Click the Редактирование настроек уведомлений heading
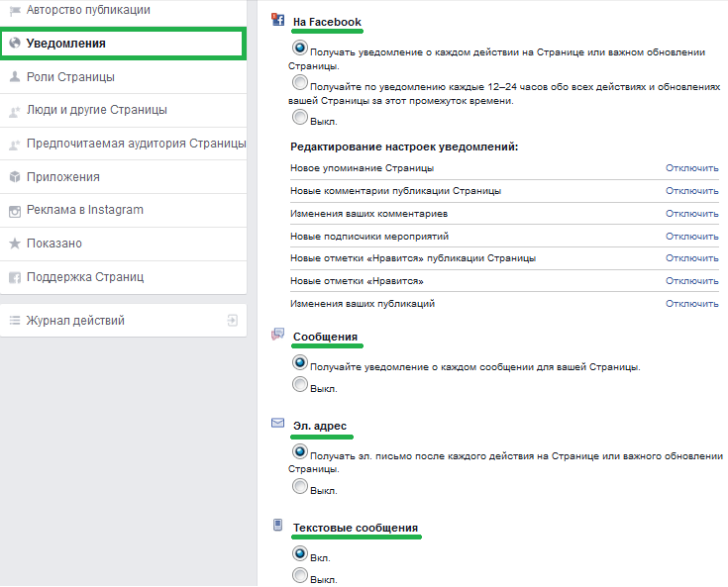Image resolution: width=728 pixels, height=587 pixels. pos(404,147)
